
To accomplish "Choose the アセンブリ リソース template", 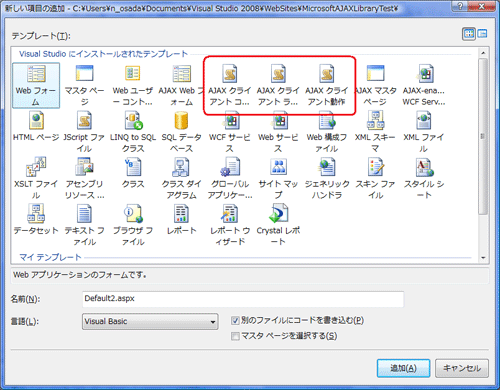I will [84, 179].
